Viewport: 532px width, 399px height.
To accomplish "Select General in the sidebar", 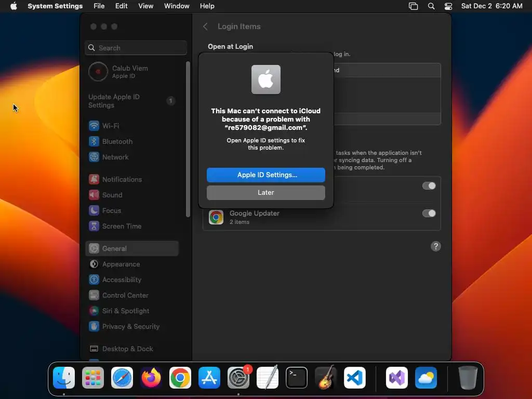I will pos(132,248).
